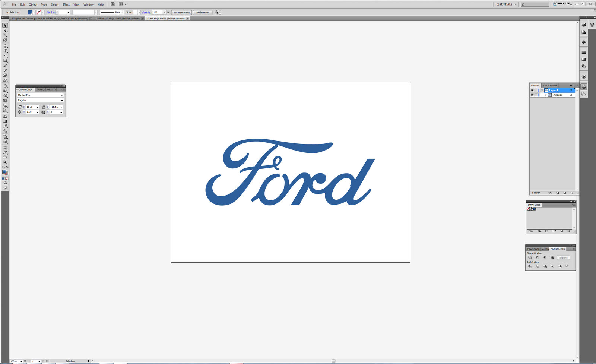Select the Column Graph tool
596x364 pixels.
click(x=5, y=142)
